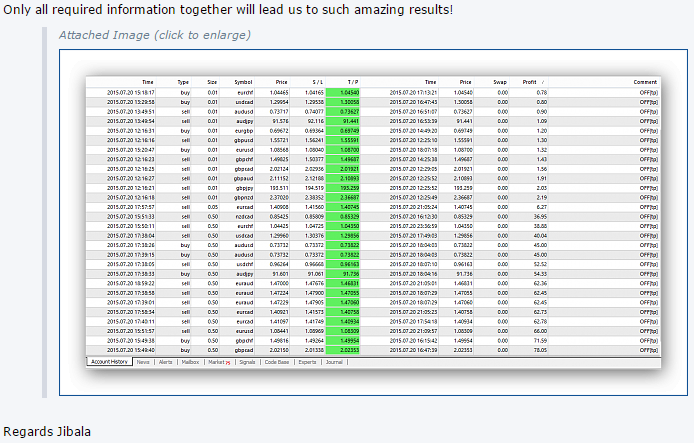Switch to the Experts tab
Screen dimensions: 694x443
pyautogui.click(x=307, y=362)
